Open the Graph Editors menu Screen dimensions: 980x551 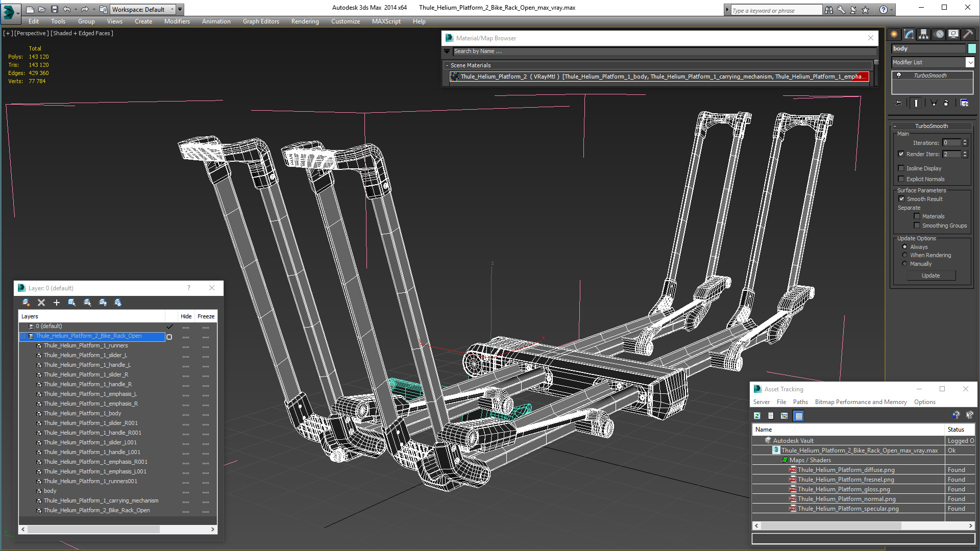(x=261, y=21)
